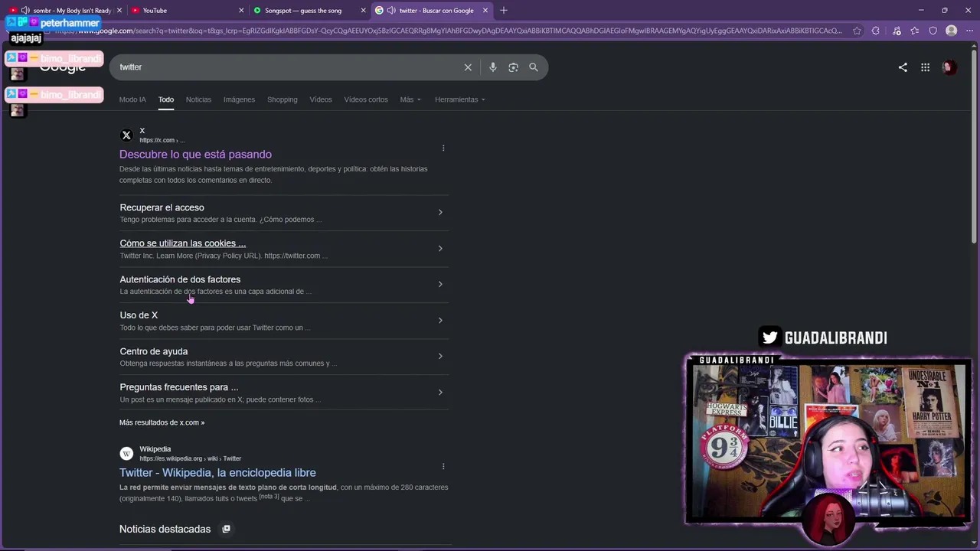Open the Herramientas dropdown
The height and width of the screenshot is (551, 980).
pyautogui.click(x=459, y=99)
